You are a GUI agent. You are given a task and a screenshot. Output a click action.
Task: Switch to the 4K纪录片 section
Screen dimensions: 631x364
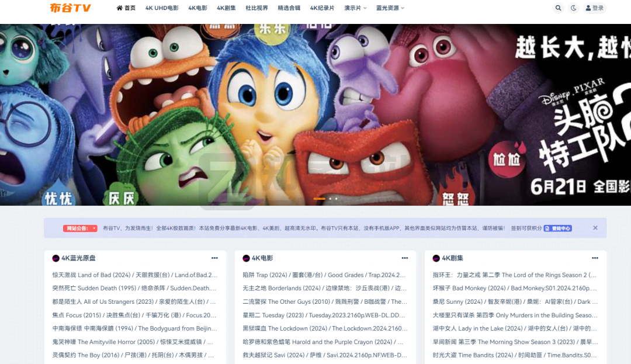pos(321,8)
